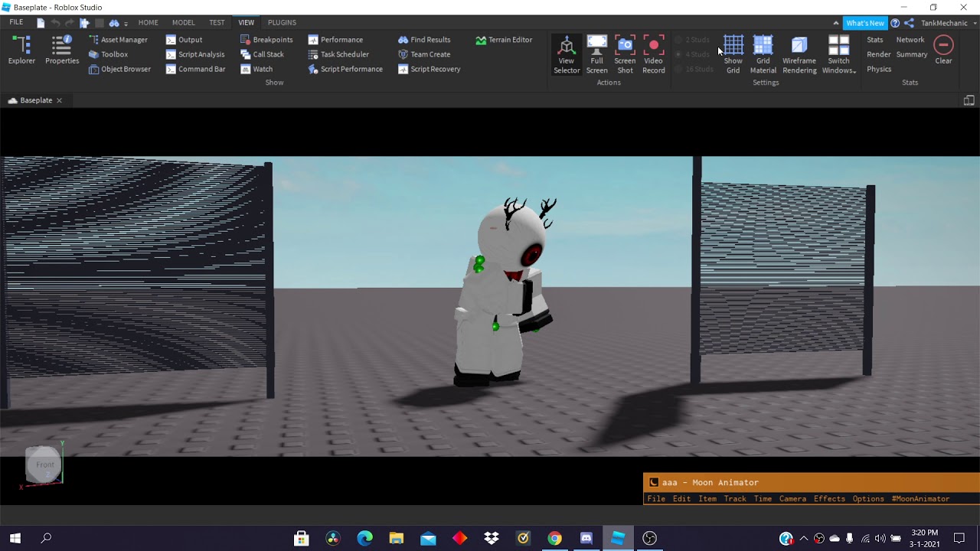Toggle Show Grid

click(733, 54)
